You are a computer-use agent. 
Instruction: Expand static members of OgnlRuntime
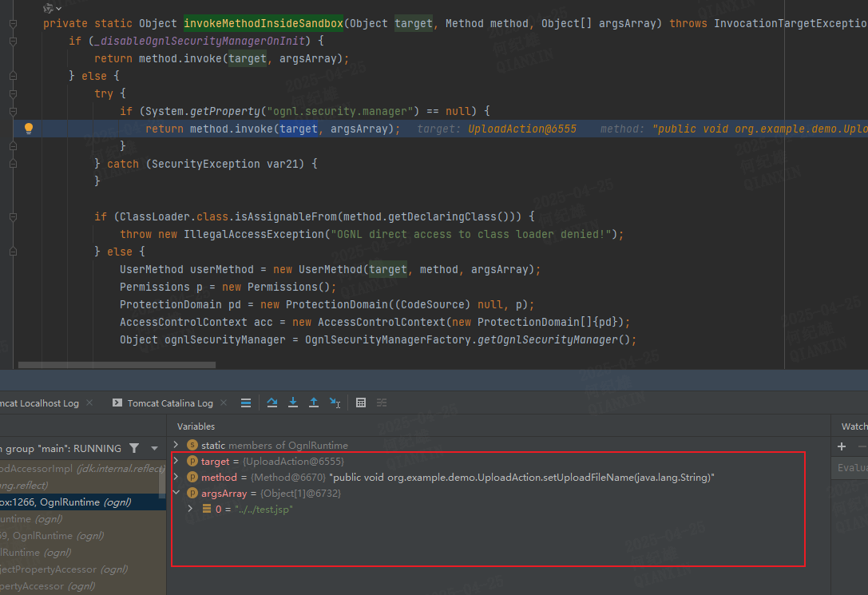(x=176, y=445)
